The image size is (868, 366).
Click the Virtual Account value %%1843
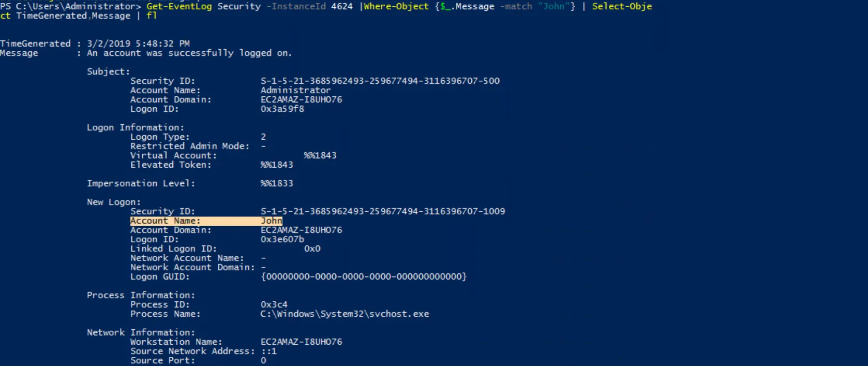320,155
